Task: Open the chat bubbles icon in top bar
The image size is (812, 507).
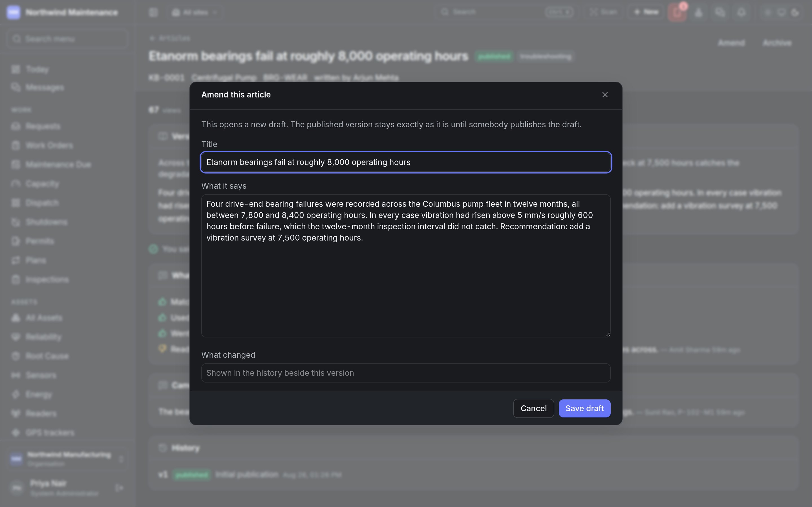Action: pos(720,12)
